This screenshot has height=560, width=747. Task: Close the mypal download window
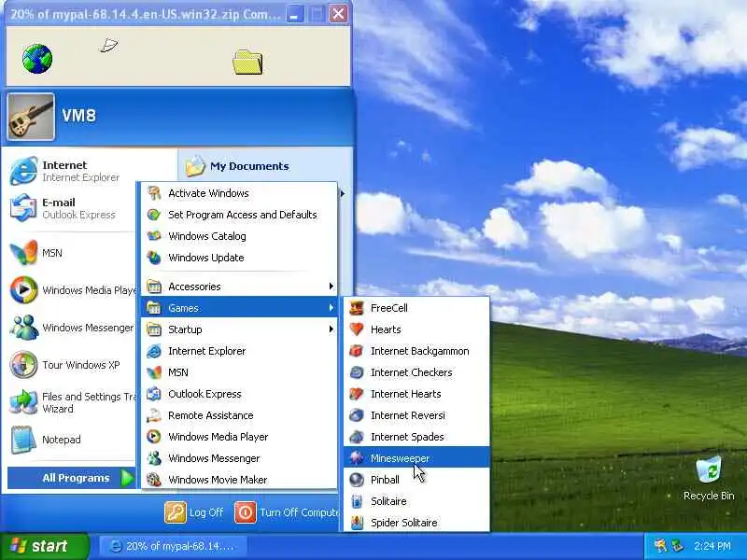coord(339,13)
